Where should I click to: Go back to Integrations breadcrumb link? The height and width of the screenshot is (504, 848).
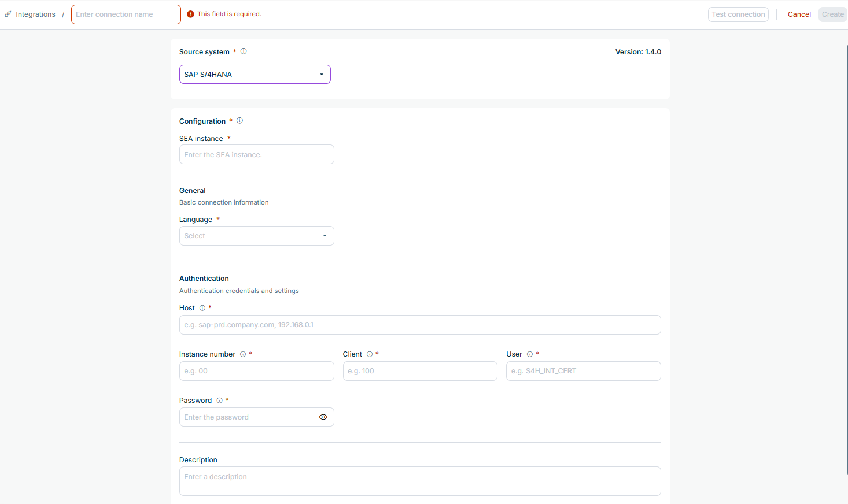point(35,14)
